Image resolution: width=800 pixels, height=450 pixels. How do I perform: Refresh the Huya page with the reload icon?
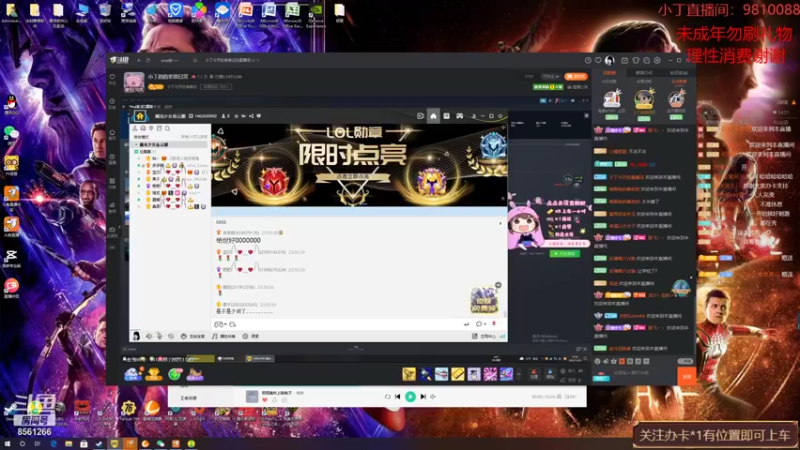(148, 60)
